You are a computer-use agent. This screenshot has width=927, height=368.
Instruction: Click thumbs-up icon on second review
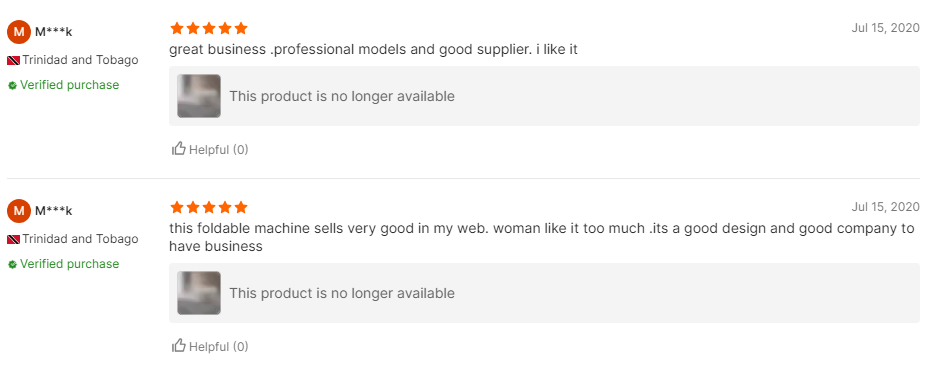click(179, 346)
